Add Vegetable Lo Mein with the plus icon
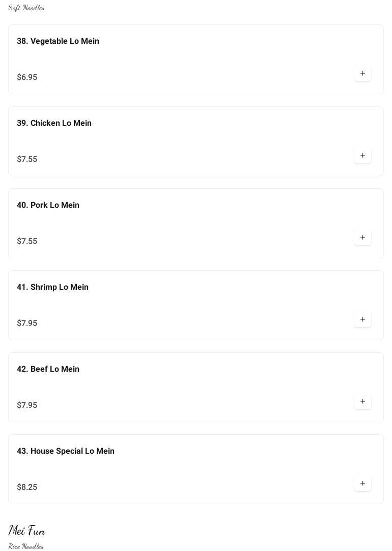Viewport: 392px width, 551px height. pyautogui.click(x=362, y=74)
